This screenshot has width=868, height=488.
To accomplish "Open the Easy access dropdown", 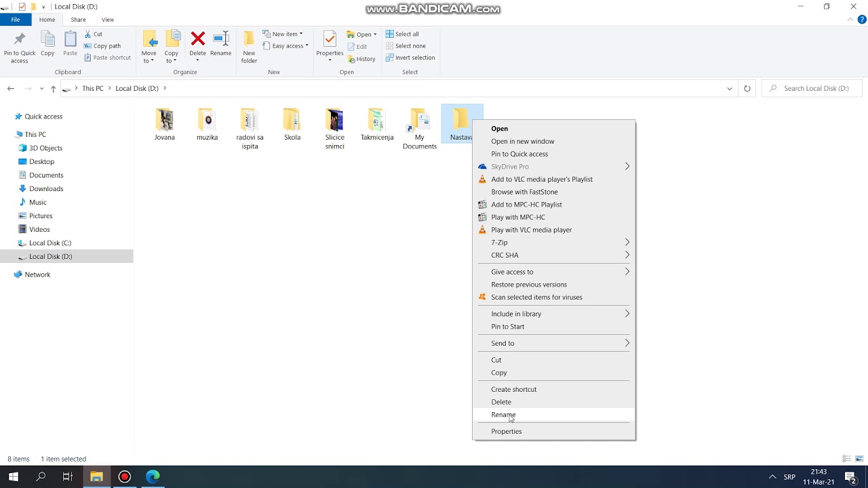I will pos(285,46).
